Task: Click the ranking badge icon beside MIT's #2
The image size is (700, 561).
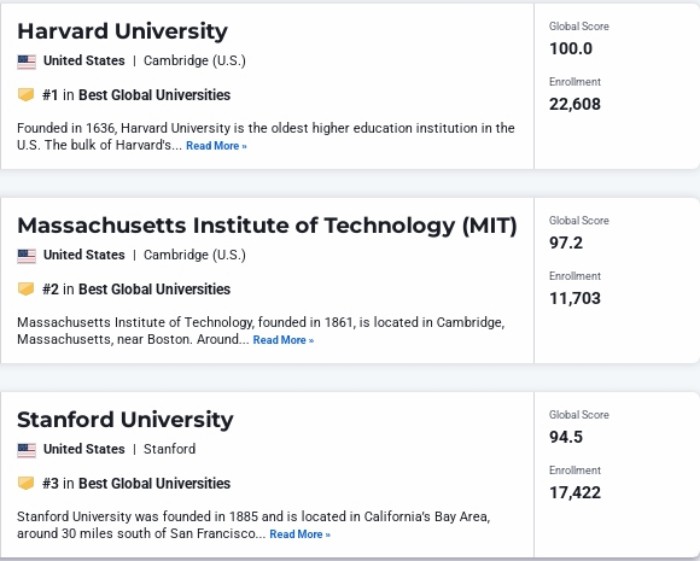Action: [x=26, y=289]
